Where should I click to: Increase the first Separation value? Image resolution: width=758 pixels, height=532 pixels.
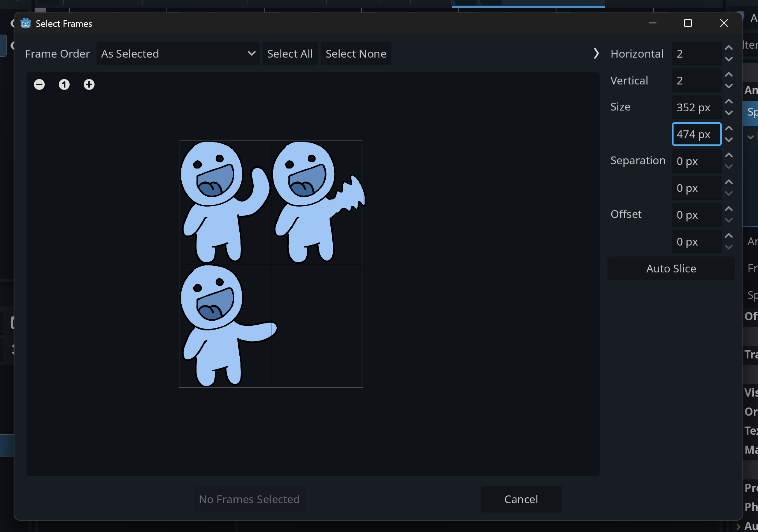click(x=729, y=155)
